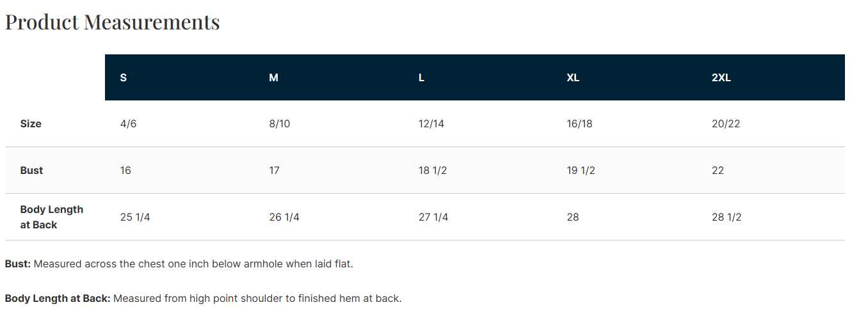
Task: Select the 25 1/4 body length value
Action: (x=135, y=217)
